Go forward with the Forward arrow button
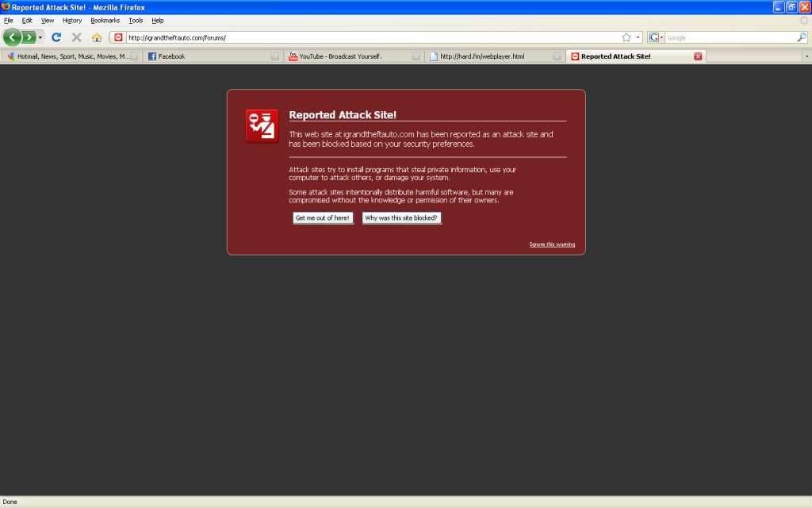Screen dimensions: 812x508 point(29,37)
